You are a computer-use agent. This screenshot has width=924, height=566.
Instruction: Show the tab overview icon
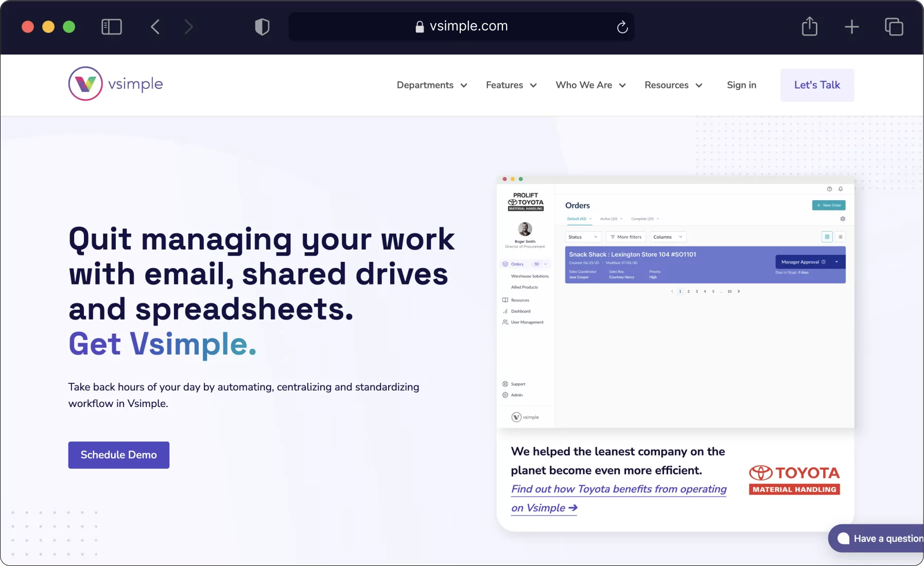coord(894,27)
